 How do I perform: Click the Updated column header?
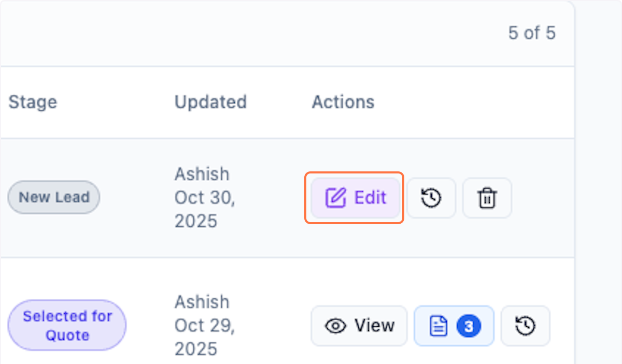point(210,102)
